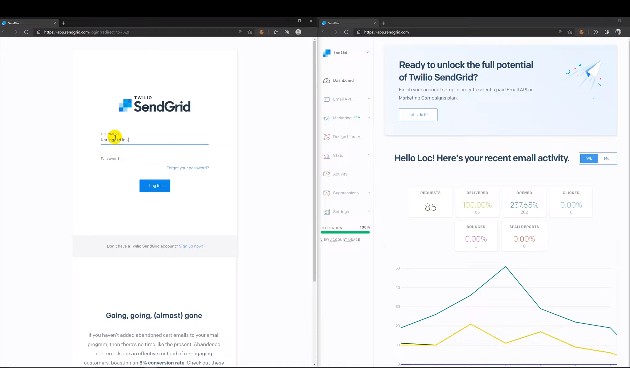
Task: Click the orange extension icon in the right browser
Action: (581, 32)
